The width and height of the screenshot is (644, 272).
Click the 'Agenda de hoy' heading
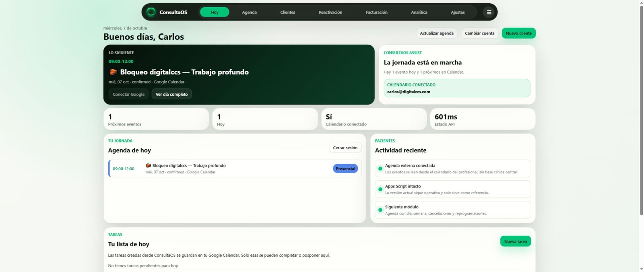point(130,150)
